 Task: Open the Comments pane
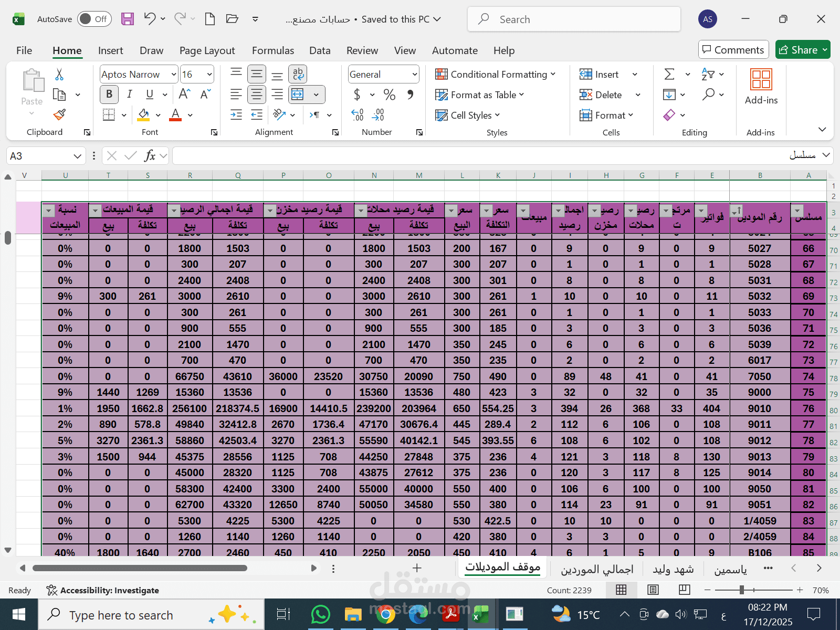point(733,49)
